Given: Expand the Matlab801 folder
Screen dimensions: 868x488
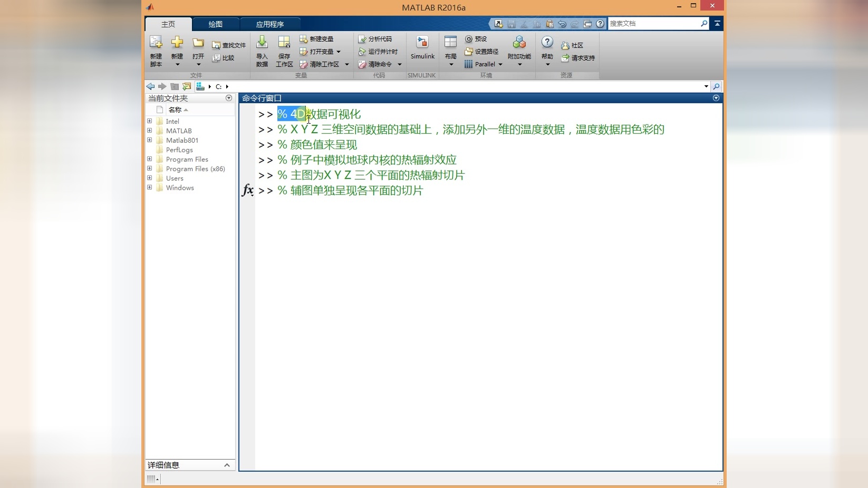Looking at the screenshot, I should (x=149, y=140).
